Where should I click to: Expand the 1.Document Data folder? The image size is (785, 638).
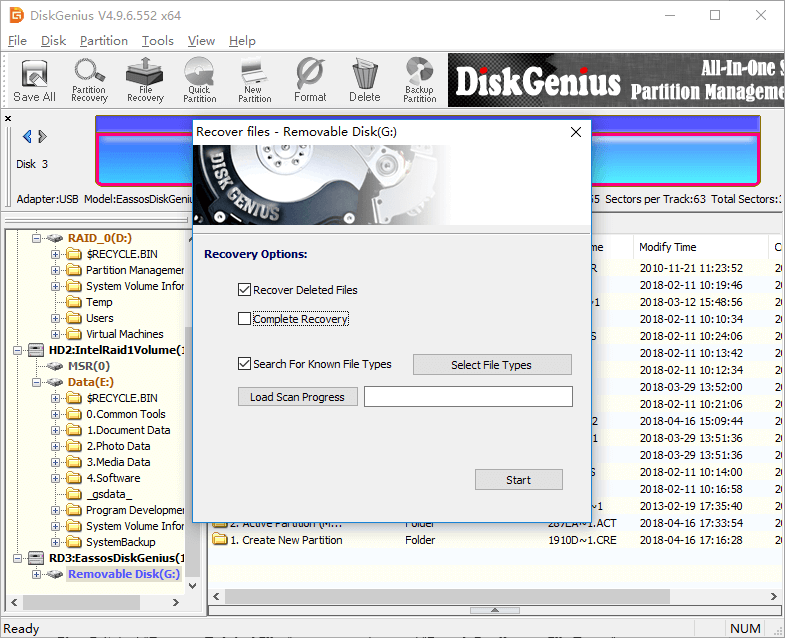[56, 430]
